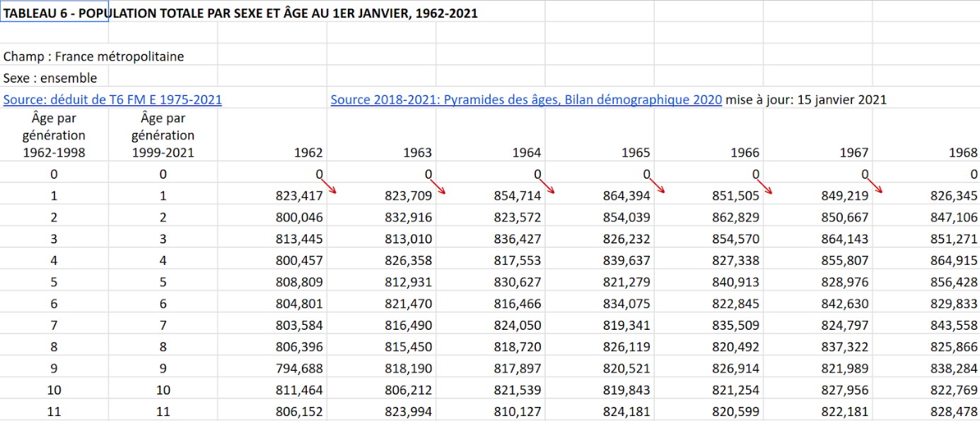Screen dimensions: 980x421
Task: Select the 'Champ : France métropolitaine' cell
Action: pos(93,57)
